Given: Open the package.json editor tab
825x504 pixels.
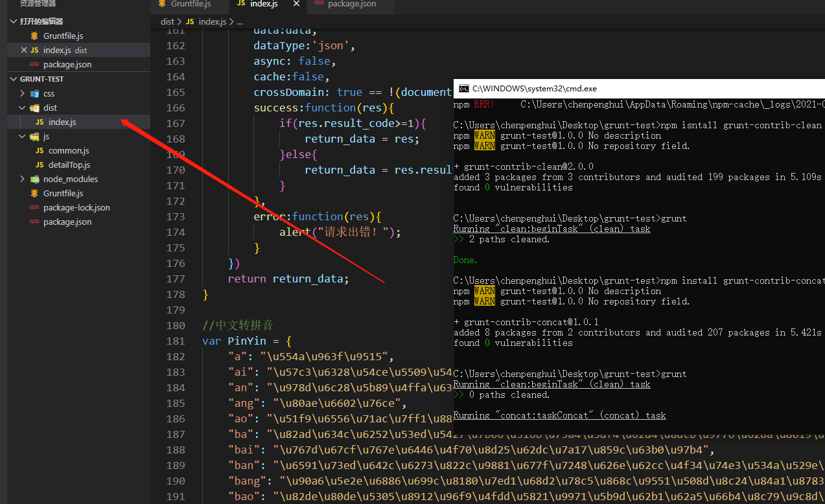Looking at the screenshot, I should point(352,4).
